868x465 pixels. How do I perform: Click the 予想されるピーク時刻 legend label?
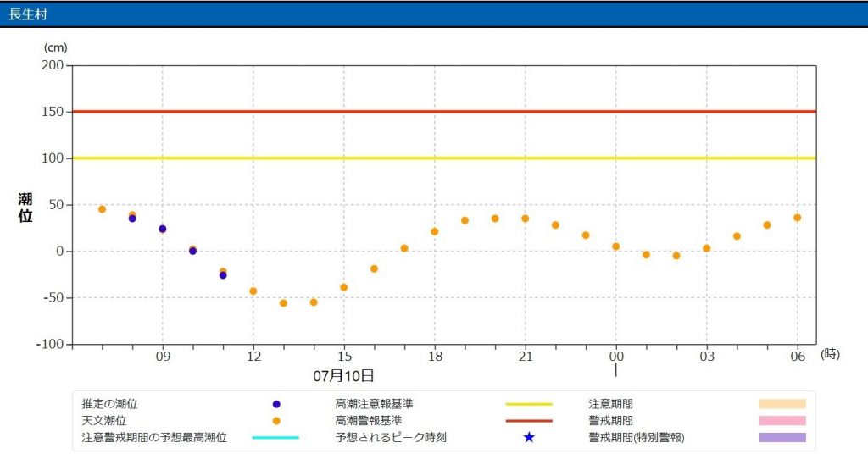click(x=390, y=437)
